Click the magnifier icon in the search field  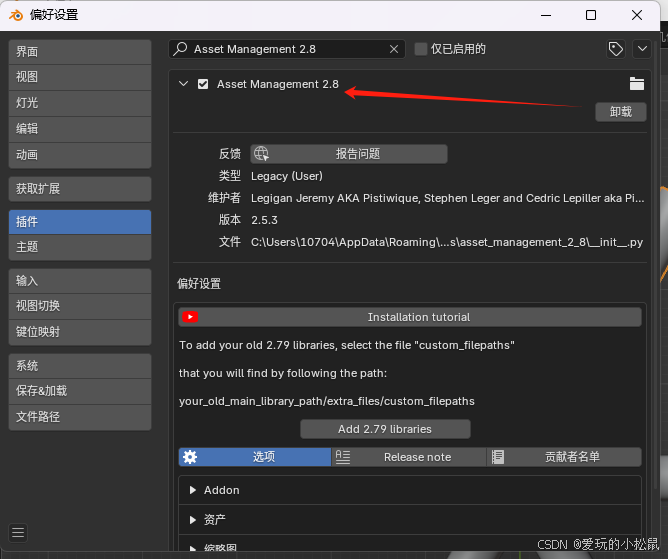click(181, 49)
